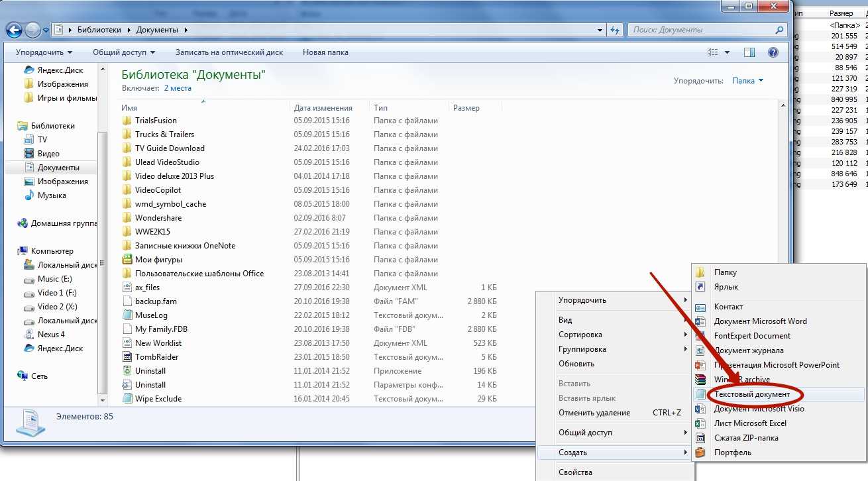Open the Папка arrangement dropdown
Screen dimensions: 868x481
[x=747, y=81]
